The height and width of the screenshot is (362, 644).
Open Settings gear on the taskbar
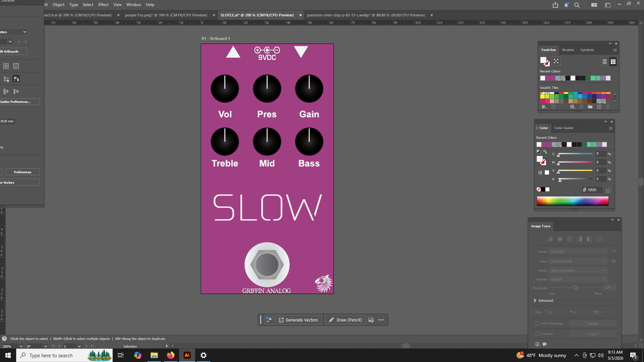point(204,355)
